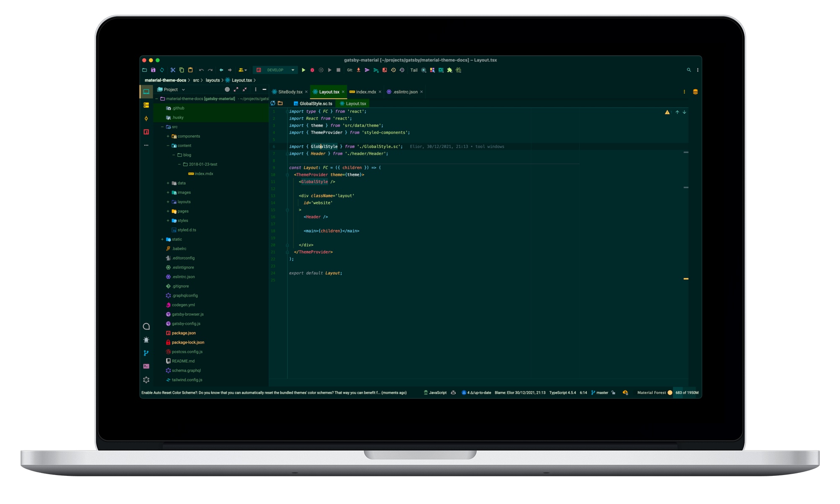Viewport: 840px width, 504px height.
Task: Expand the components folder
Action: 168,136
